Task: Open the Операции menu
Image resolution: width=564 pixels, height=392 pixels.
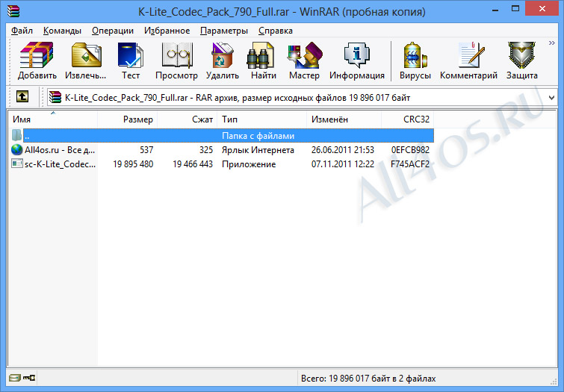Action: [x=113, y=31]
